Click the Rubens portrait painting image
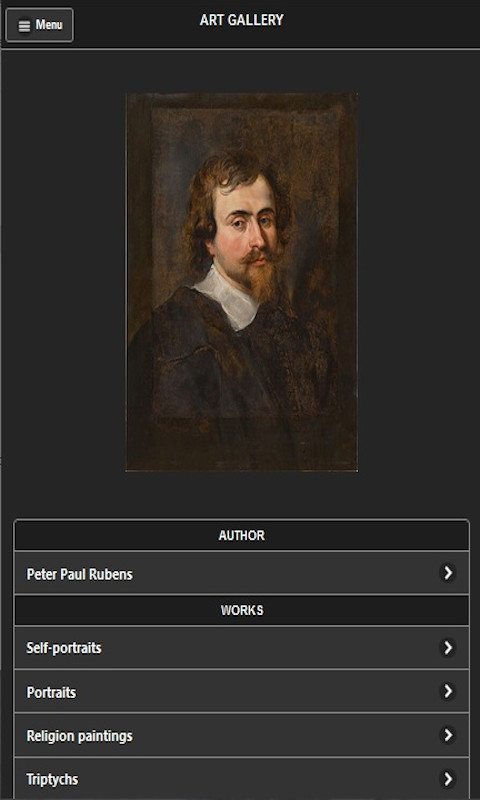 point(241,282)
